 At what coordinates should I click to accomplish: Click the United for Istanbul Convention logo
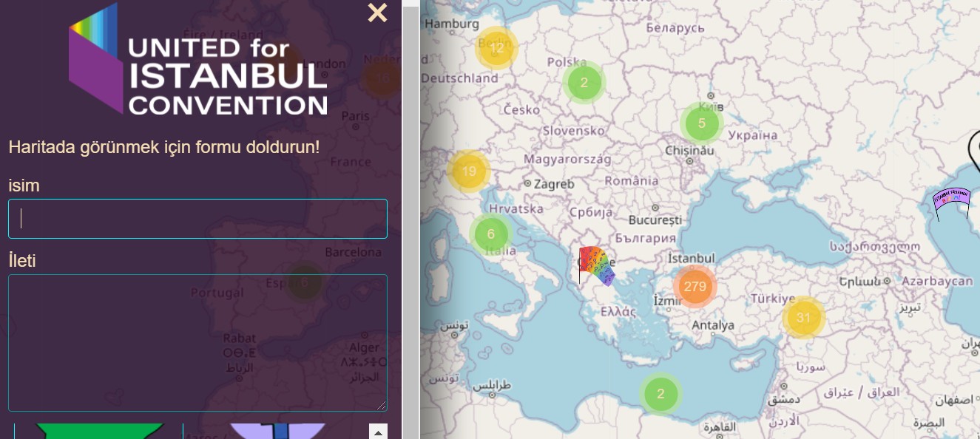pos(198,59)
